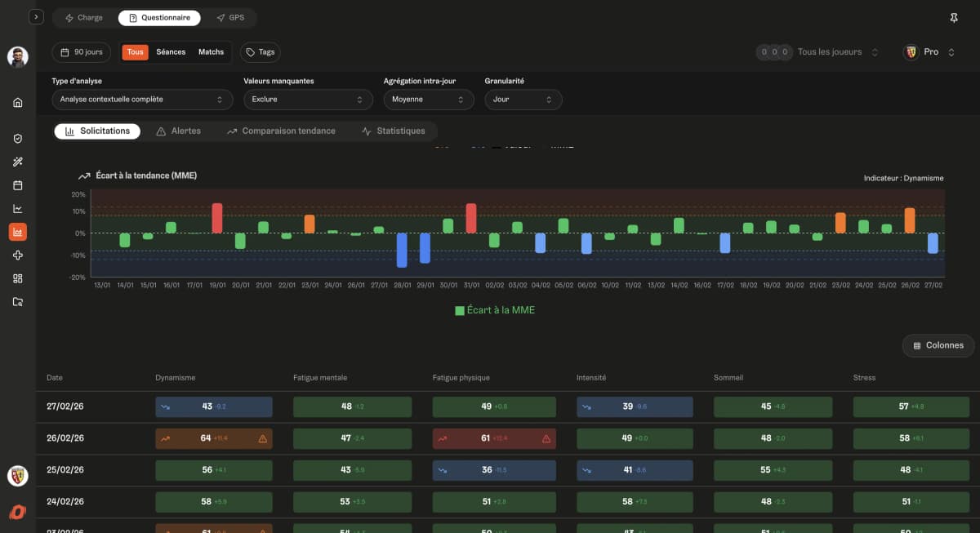Select the Matchs filter option
This screenshot has height=533, width=980.
pos(211,52)
